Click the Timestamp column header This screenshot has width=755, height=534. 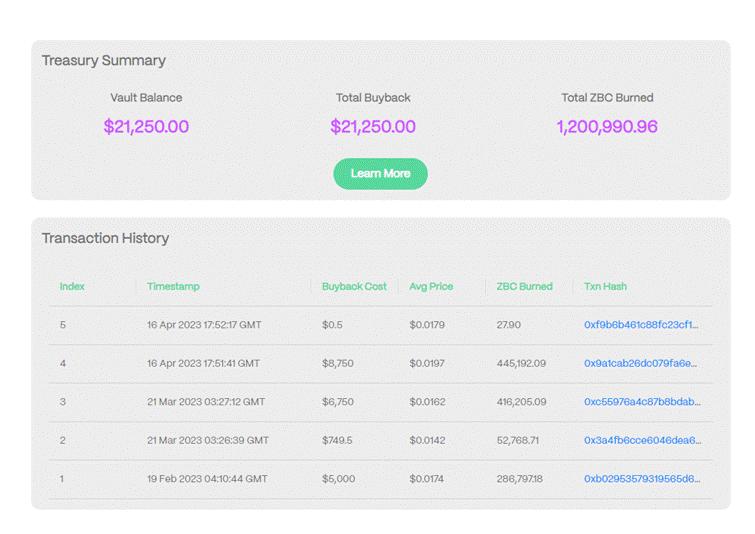point(173,287)
